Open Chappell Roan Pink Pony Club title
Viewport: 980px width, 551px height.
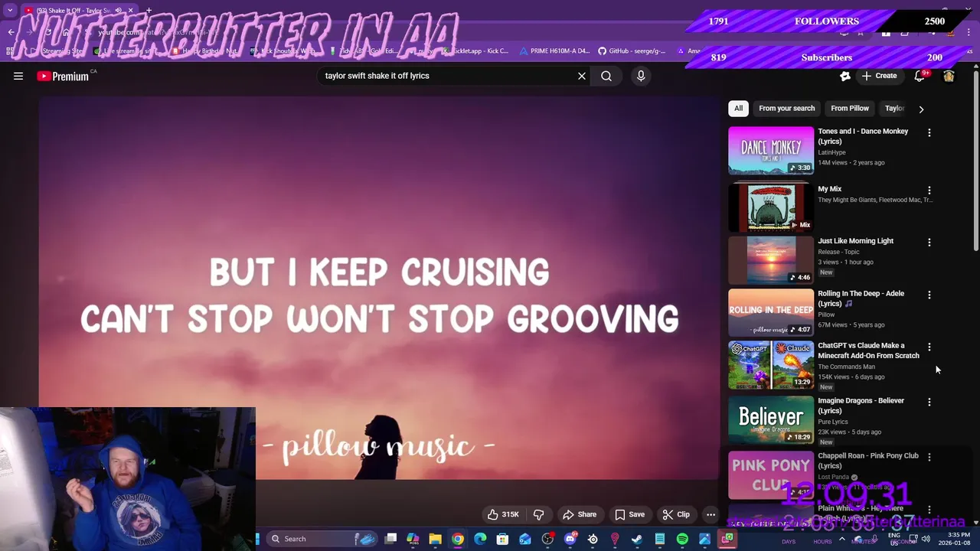[x=868, y=461]
